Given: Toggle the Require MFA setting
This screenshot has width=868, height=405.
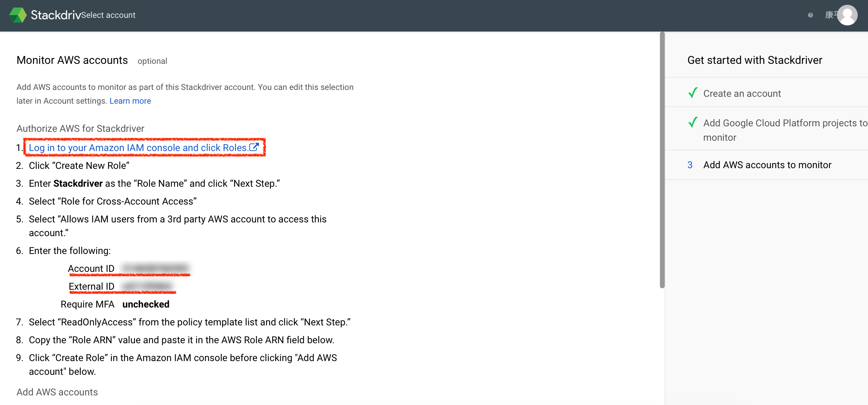Looking at the screenshot, I should (146, 304).
